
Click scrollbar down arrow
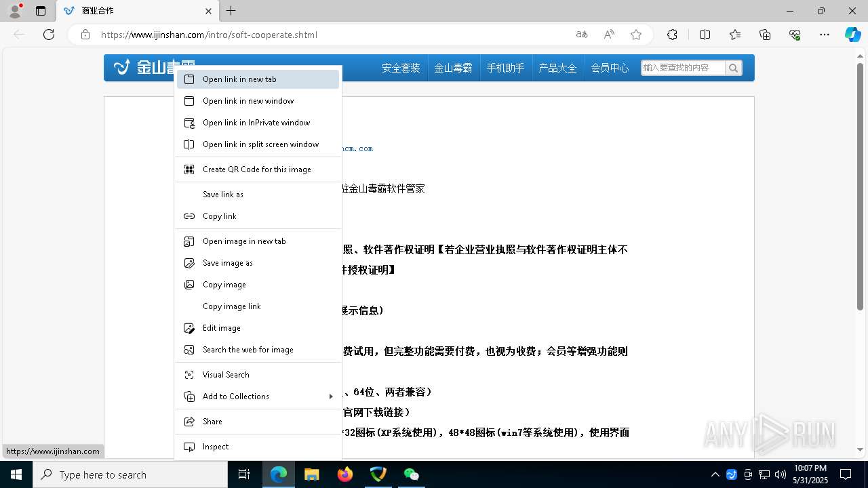tap(860, 449)
